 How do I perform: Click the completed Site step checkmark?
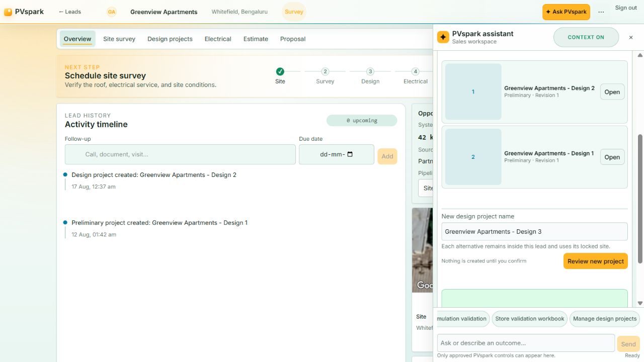click(x=280, y=71)
